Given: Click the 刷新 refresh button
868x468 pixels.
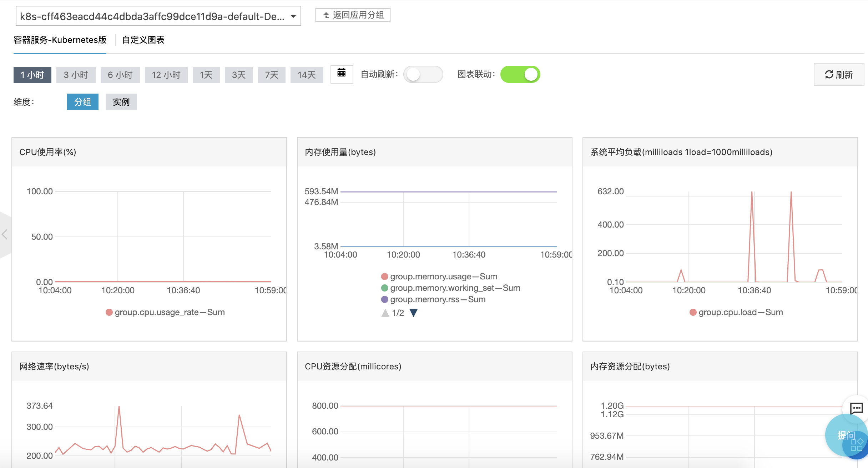Looking at the screenshot, I should [838, 74].
